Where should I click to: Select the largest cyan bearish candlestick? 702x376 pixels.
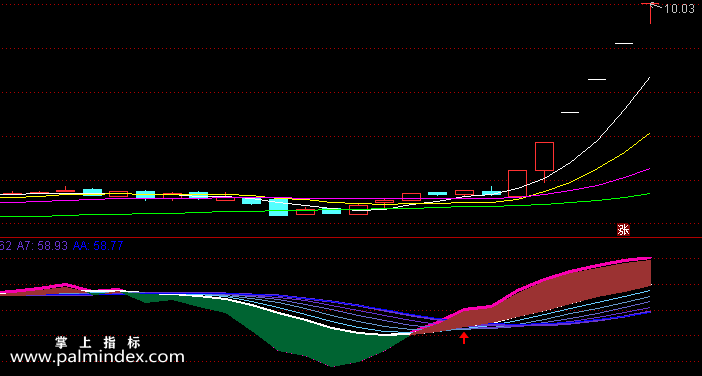[278, 207]
